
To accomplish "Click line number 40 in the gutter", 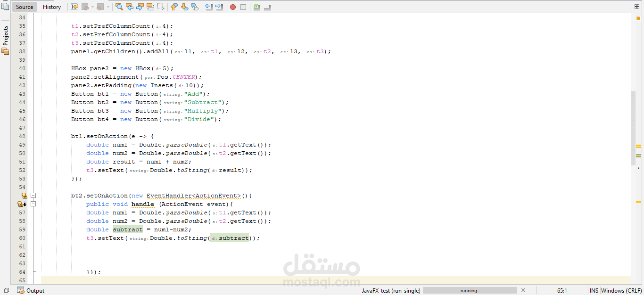I will click(22, 68).
